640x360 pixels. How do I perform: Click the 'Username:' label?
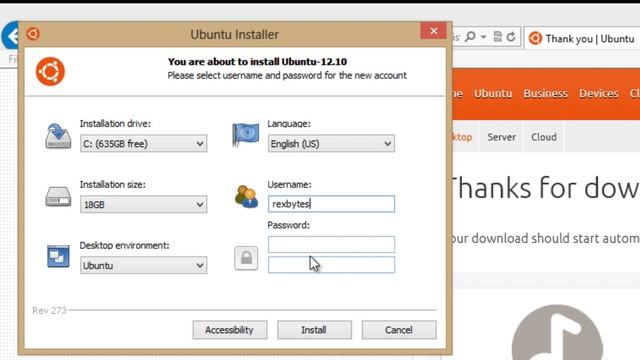pos(289,184)
